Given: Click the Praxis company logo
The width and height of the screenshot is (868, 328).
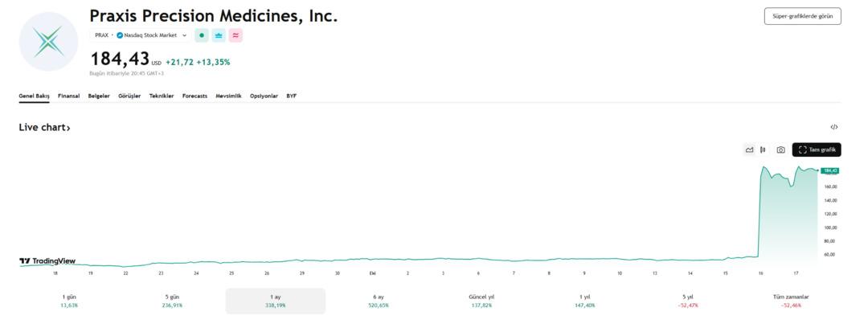Looking at the screenshot, I should click(48, 41).
